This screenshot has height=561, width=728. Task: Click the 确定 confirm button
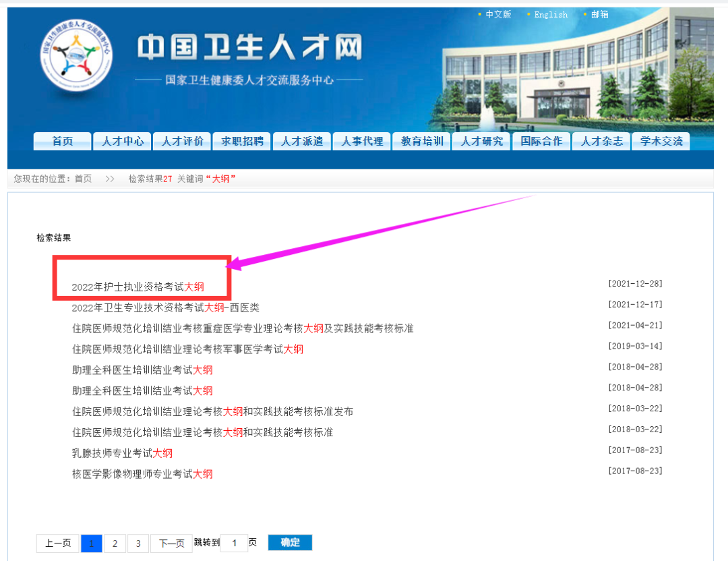290,542
